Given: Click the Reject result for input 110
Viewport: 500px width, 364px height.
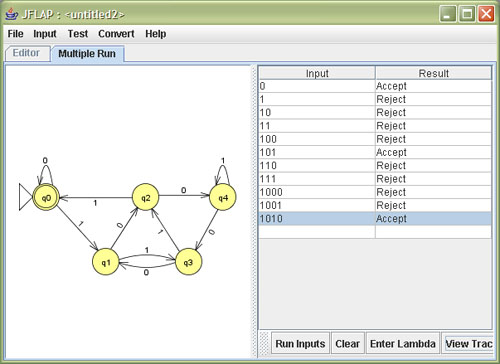Looking at the screenshot, I should coord(433,166).
